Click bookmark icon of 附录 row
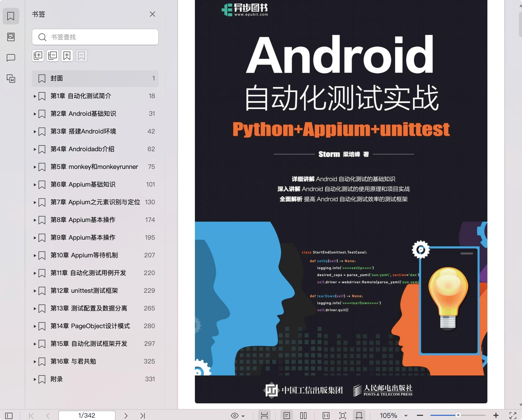This screenshot has height=420, width=522. tap(42, 379)
